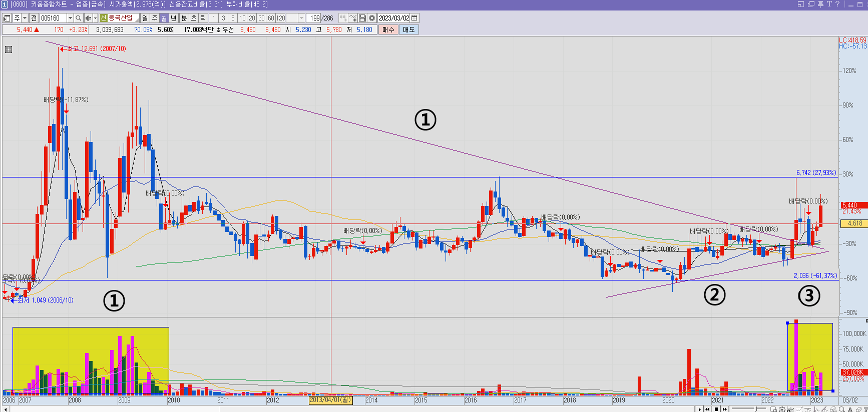Screen dimensions: 868x412
Task: Click the bottom toolbar window-grid icon
Action: tap(773, 409)
